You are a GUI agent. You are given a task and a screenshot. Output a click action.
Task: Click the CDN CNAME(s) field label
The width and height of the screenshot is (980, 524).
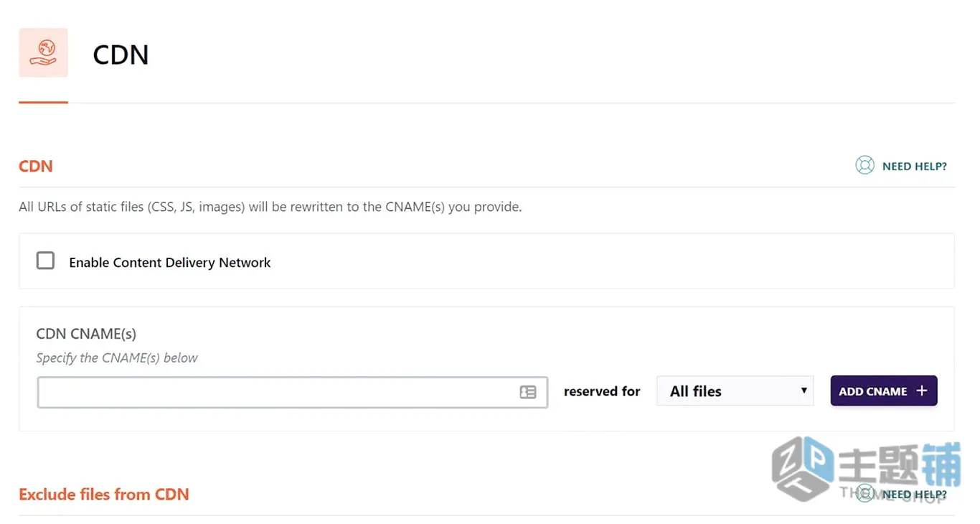(x=86, y=334)
